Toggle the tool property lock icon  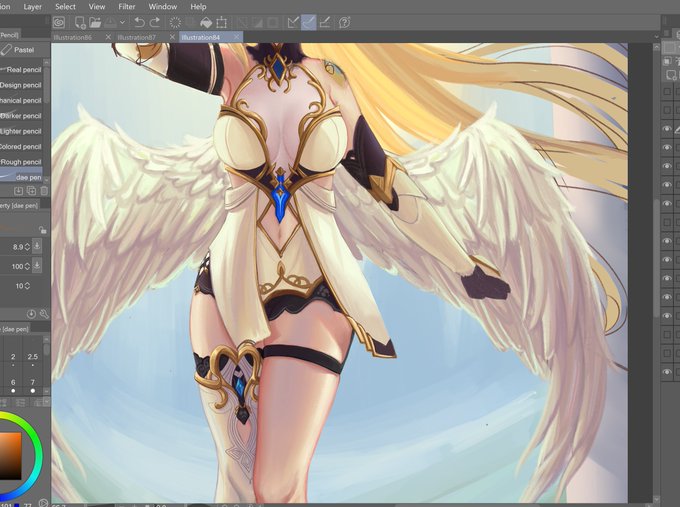[x=42, y=229]
